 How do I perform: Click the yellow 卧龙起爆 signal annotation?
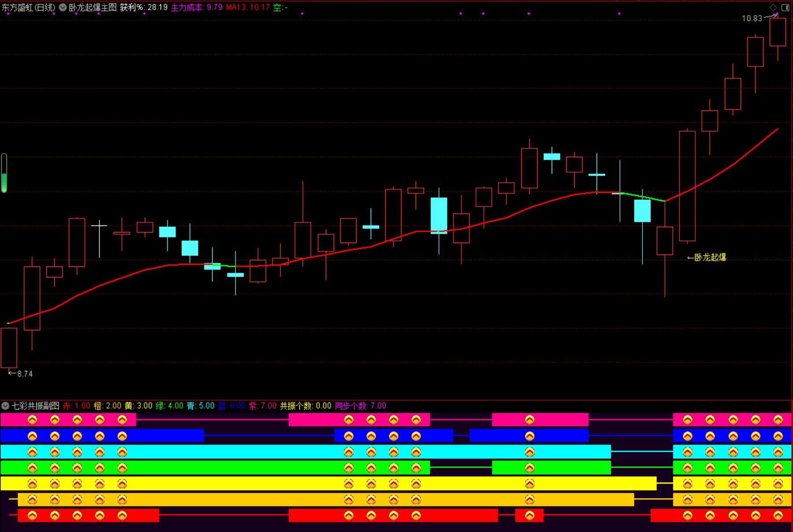tap(706, 258)
